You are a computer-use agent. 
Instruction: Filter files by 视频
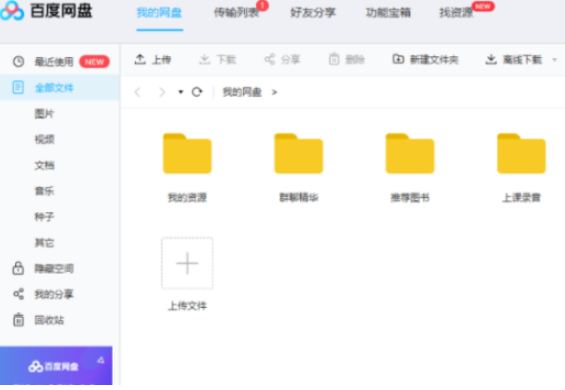point(44,139)
